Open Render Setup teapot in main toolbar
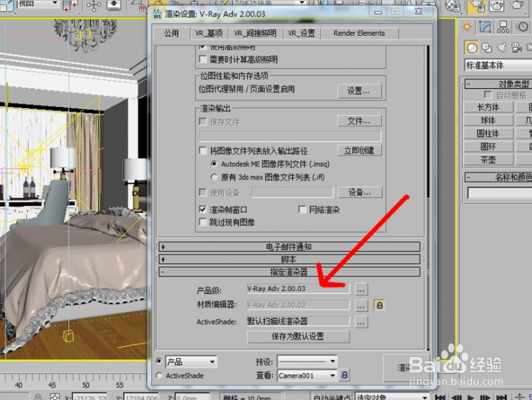 pos(476,7)
